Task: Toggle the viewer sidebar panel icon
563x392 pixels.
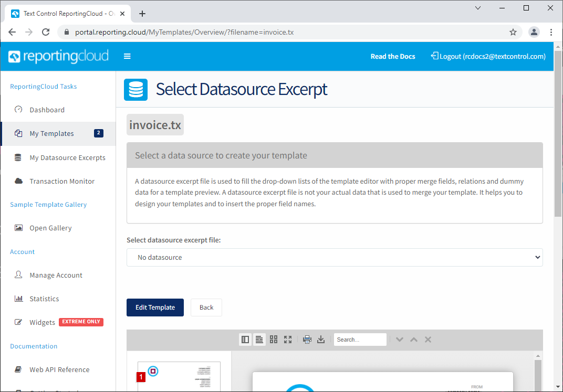Action: (245, 340)
